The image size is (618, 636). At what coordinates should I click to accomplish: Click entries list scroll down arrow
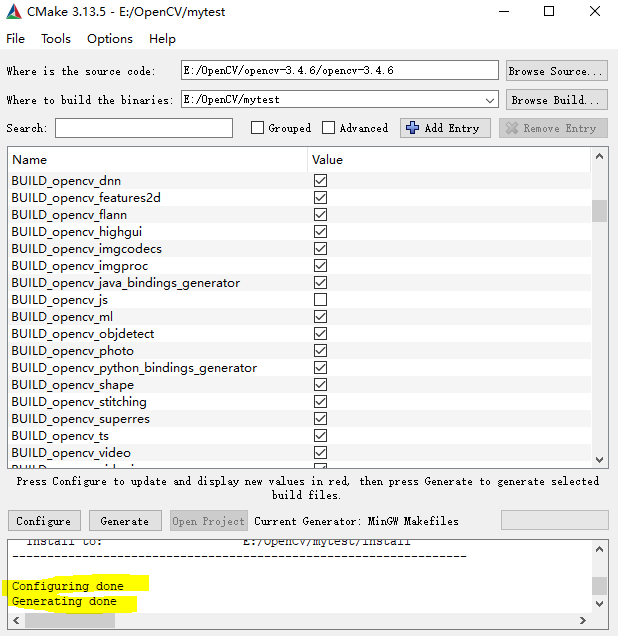(x=599, y=460)
